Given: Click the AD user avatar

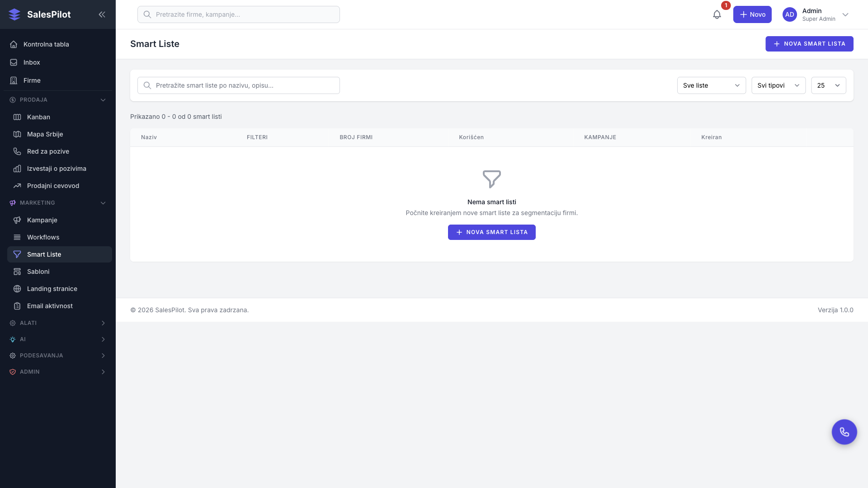Looking at the screenshot, I should coord(789,14).
